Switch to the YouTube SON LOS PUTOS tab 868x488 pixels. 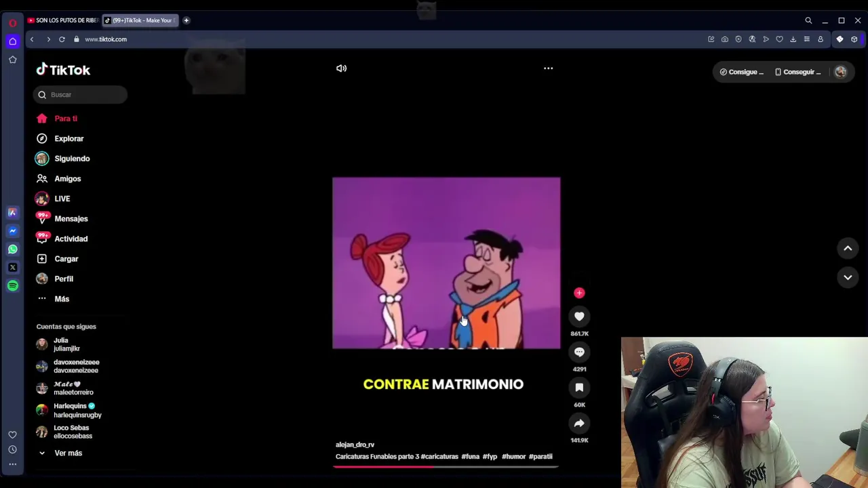62,20
